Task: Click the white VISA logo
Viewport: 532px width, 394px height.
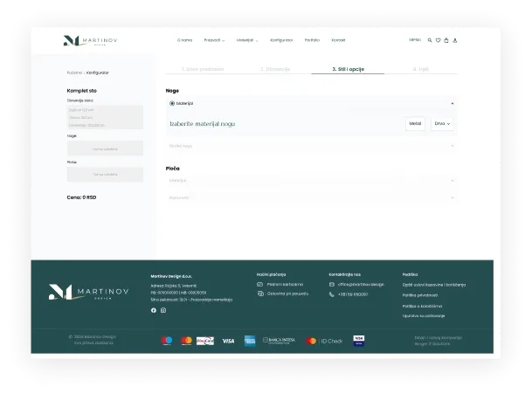Action: click(228, 341)
